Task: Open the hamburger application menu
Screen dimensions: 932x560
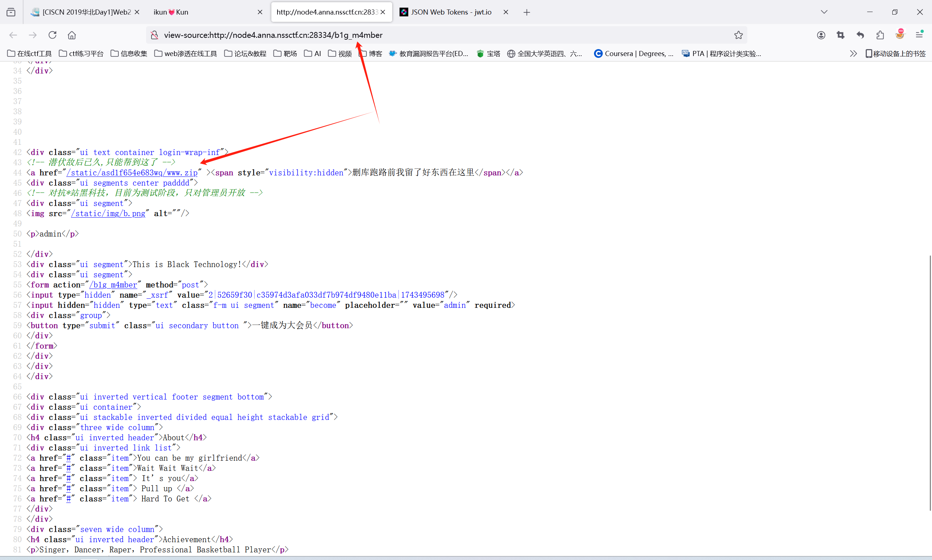Action: click(919, 35)
